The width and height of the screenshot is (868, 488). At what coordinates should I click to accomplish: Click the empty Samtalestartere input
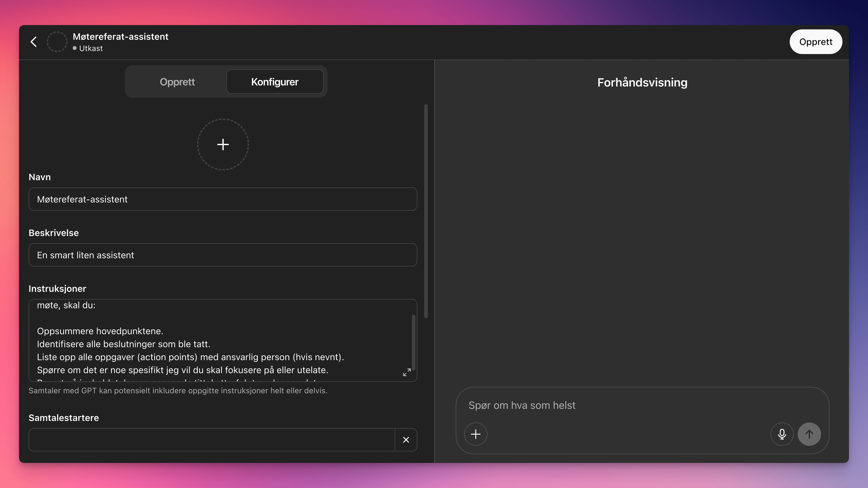coord(212,439)
